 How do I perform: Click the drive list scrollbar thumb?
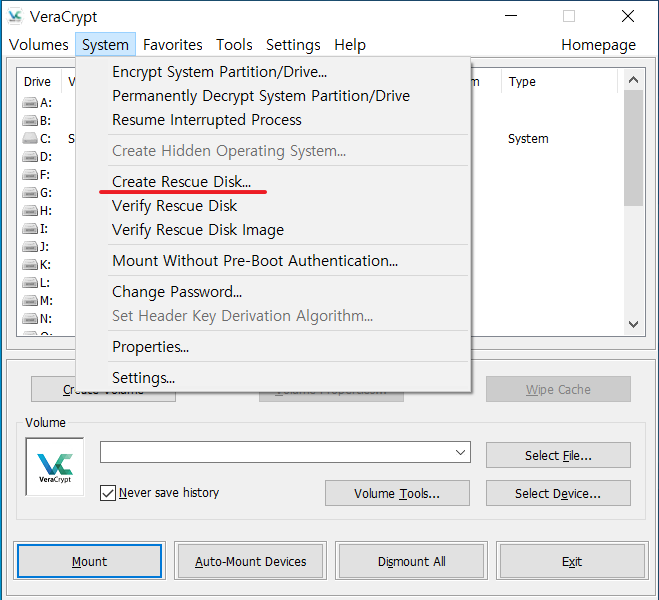(633, 148)
